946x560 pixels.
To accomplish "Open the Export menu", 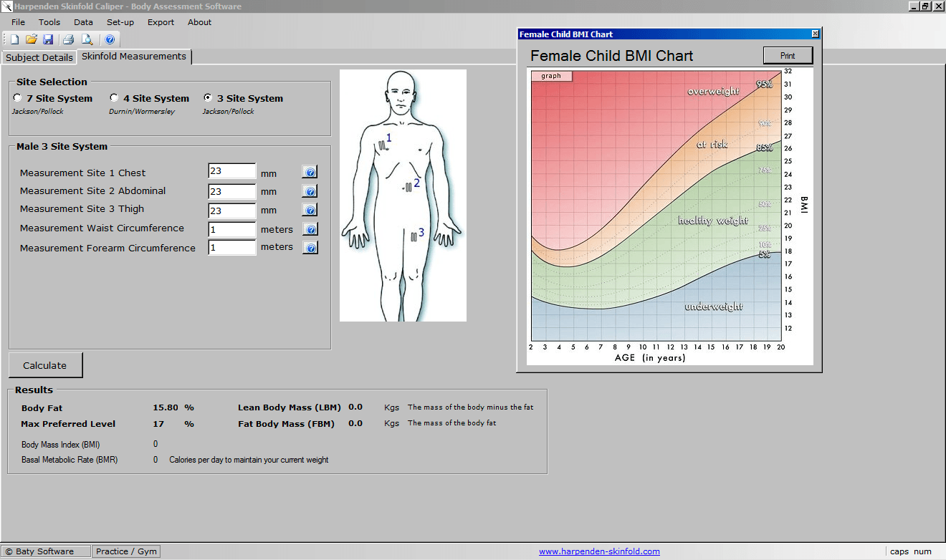I will pyautogui.click(x=161, y=22).
